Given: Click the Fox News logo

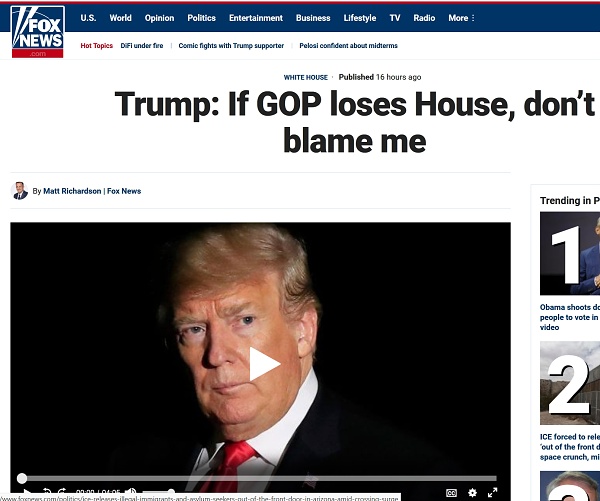Looking at the screenshot, I should 38,32.
